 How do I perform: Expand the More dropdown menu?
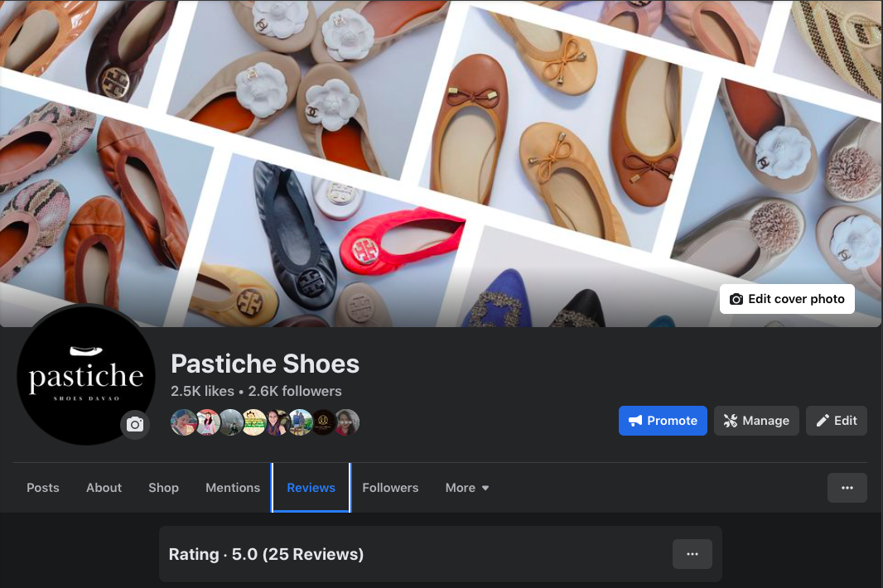click(467, 488)
